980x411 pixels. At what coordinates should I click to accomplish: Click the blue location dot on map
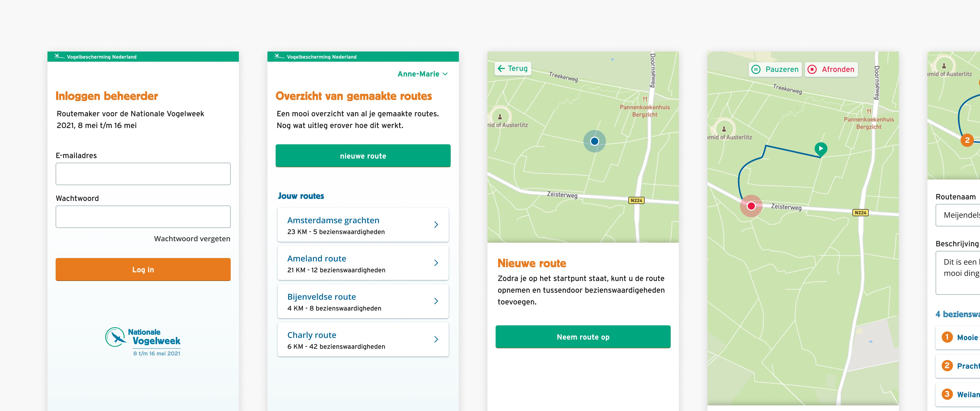(x=594, y=142)
